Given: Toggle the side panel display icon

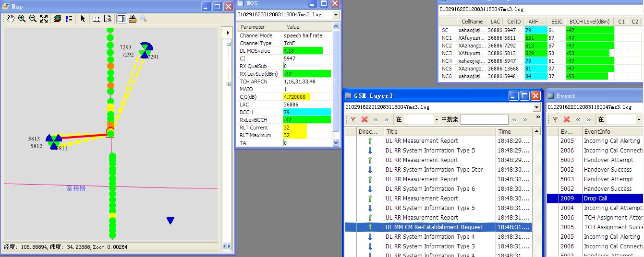Looking at the screenshot, I should (x=122, y=19).
